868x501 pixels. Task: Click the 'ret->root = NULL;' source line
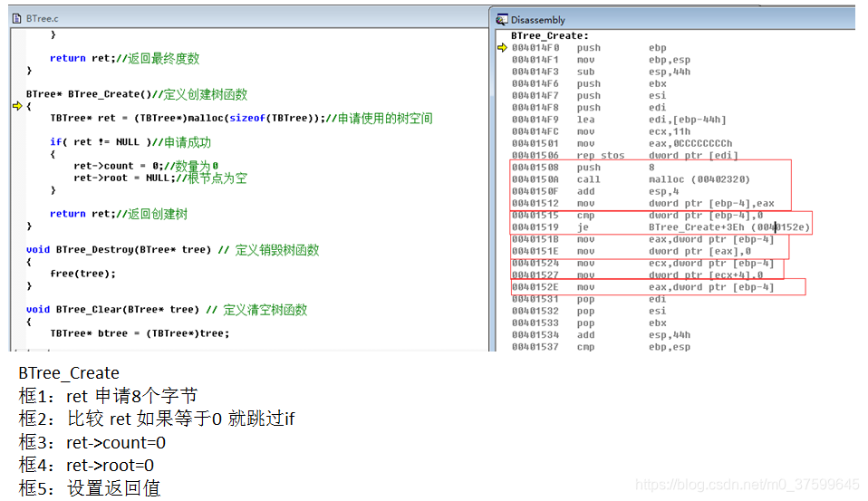[x=160, y=178]
